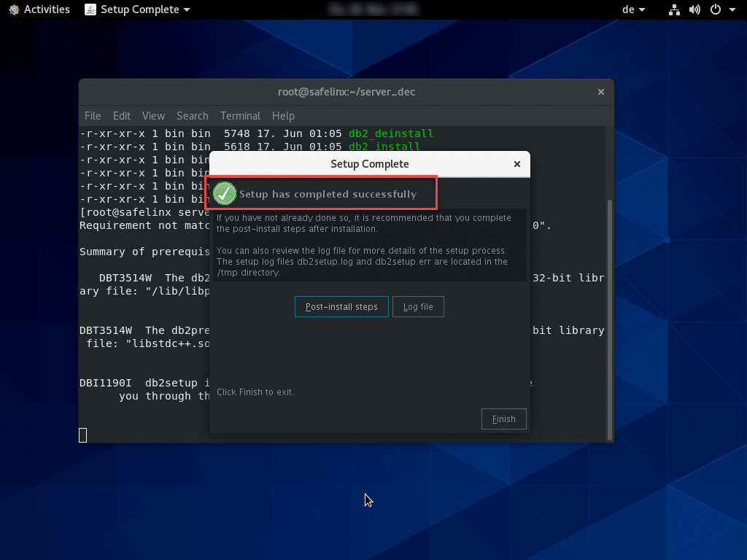Open the Search menu in terminal

pos(192,116)
